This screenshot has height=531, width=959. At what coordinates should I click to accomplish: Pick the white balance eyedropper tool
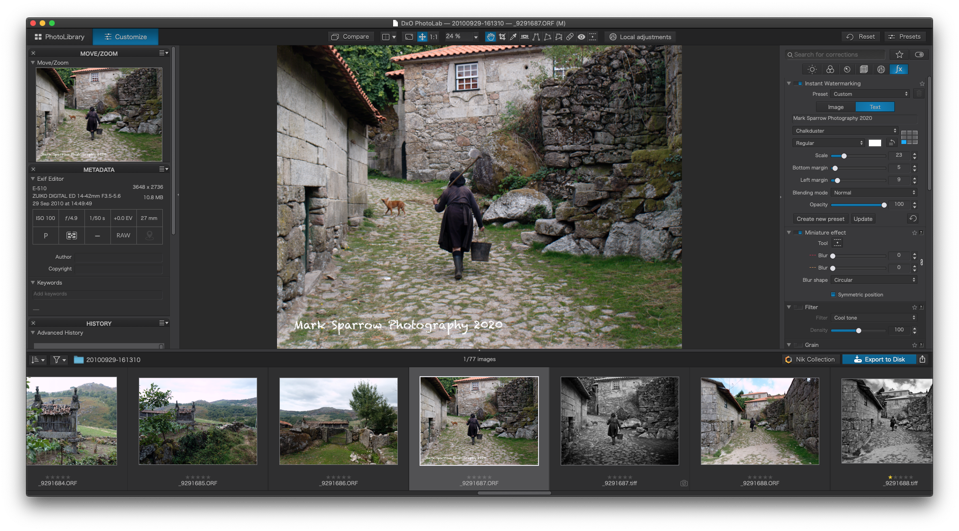(513, 37)
